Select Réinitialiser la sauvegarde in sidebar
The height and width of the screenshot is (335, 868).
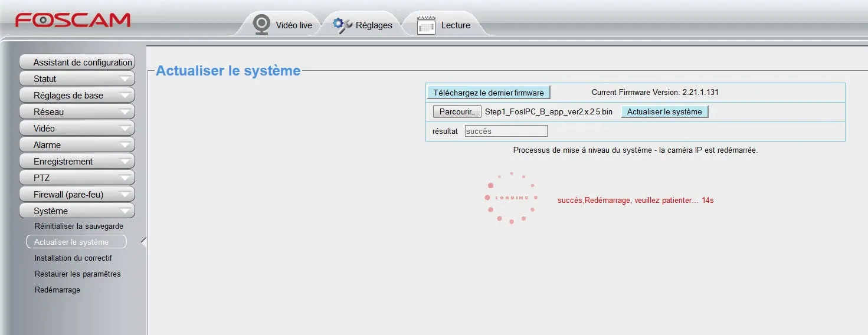(x=79, y=226)
